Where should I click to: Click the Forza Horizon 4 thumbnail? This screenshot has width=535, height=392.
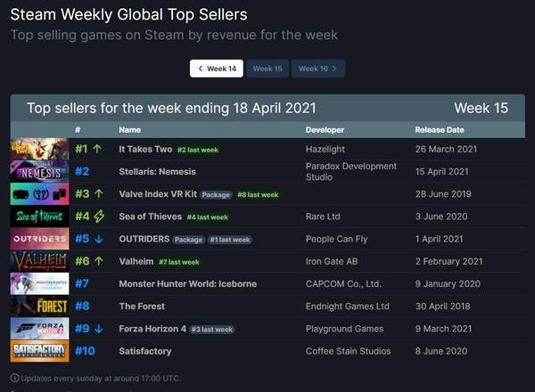39,329
